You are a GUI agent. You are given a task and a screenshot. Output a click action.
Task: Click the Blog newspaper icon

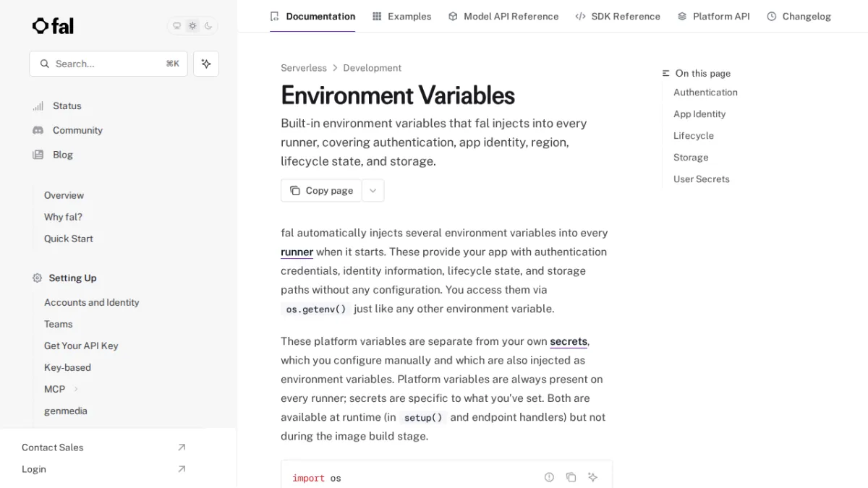pyautogui.click(x=38, y=155)
